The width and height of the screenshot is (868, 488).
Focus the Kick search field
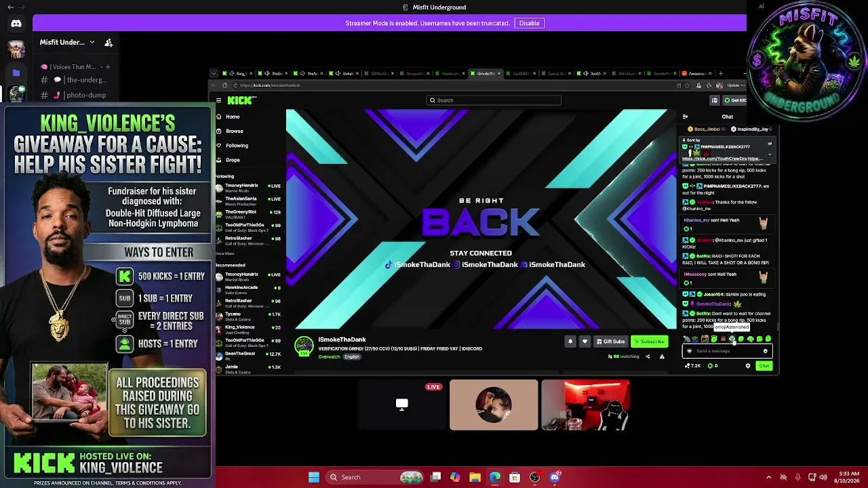[x=494, y=100]
